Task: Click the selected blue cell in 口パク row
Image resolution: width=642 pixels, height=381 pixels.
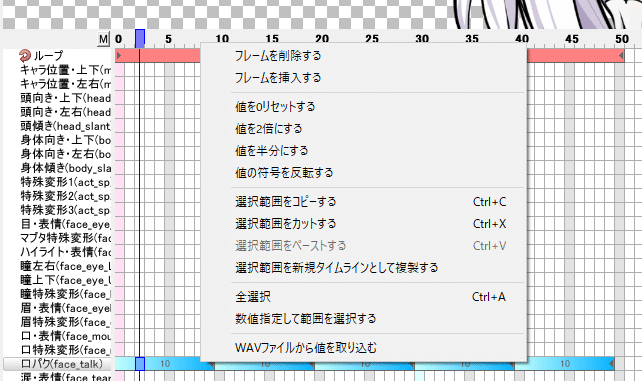Action: pos(140,363)
